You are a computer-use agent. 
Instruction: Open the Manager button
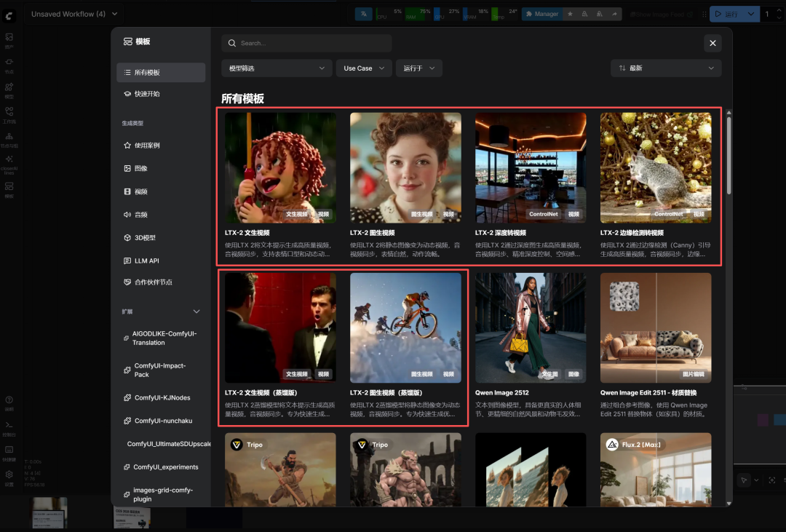coord(542,14)
